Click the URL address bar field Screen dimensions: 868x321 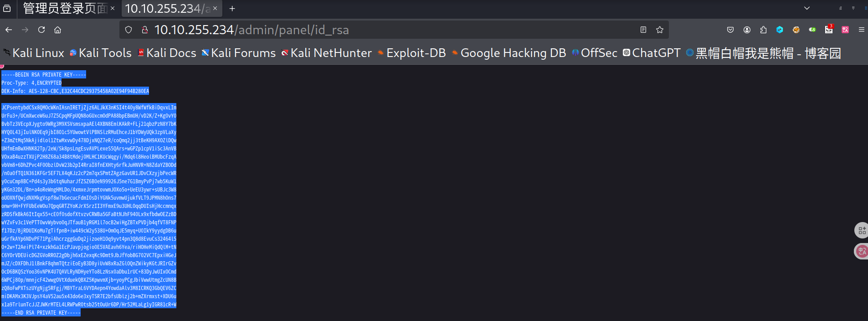click(x=387, y=30)
